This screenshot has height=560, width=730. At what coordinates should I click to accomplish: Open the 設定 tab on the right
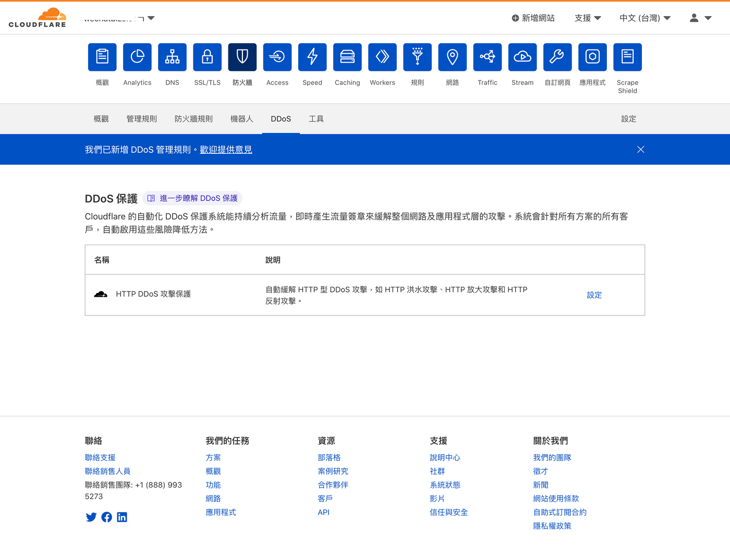[x=628, y=119]
